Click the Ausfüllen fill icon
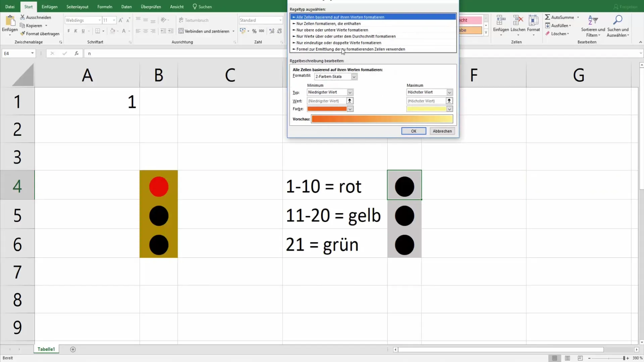Screen dimensions: 644x362 click(x=547, y=25)
